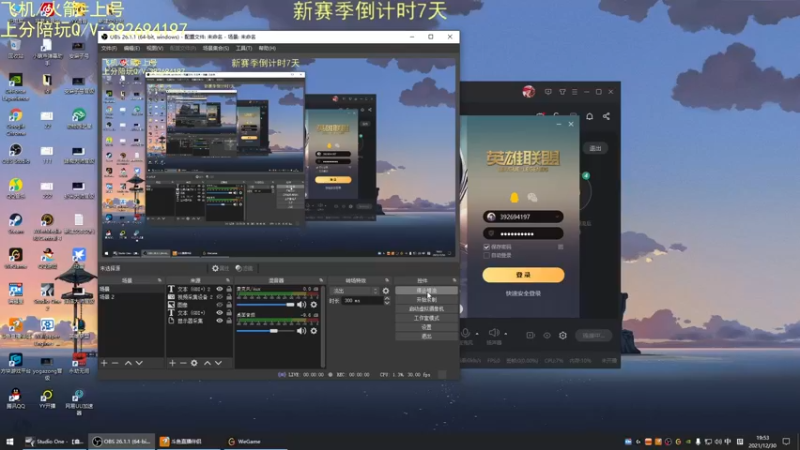Click eye preview icon in Douyu bottom bar
The image size is (800, 450).
[x=547, y=335]
